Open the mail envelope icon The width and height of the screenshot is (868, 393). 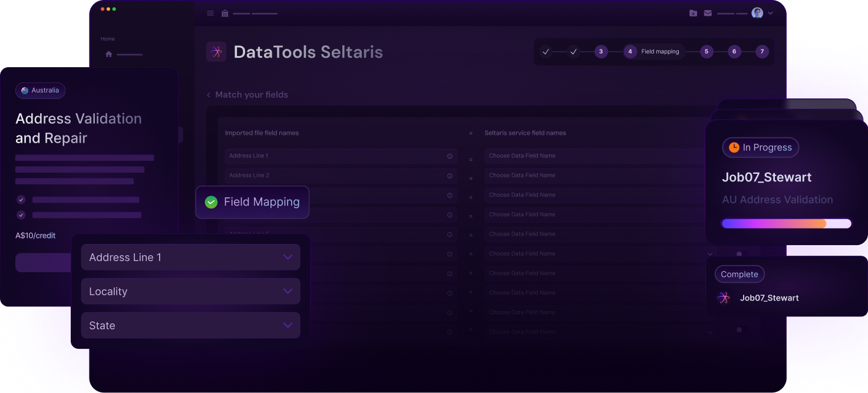(x=708, y=13)
